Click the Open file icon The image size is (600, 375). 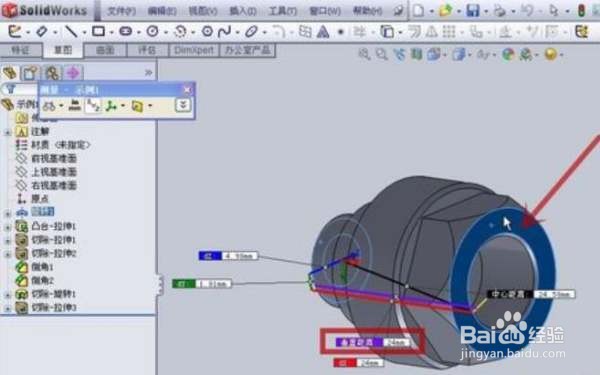coord(445,11)
